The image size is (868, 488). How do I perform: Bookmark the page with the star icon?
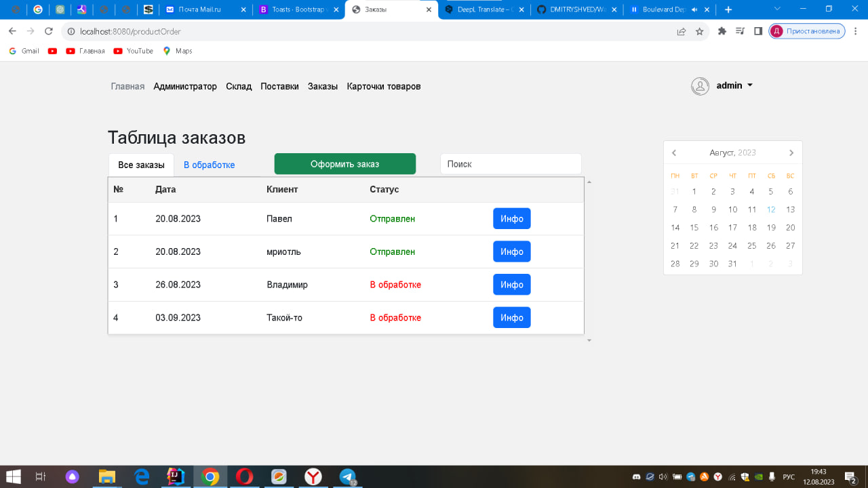pyautogui.click(x=699, y=30)
